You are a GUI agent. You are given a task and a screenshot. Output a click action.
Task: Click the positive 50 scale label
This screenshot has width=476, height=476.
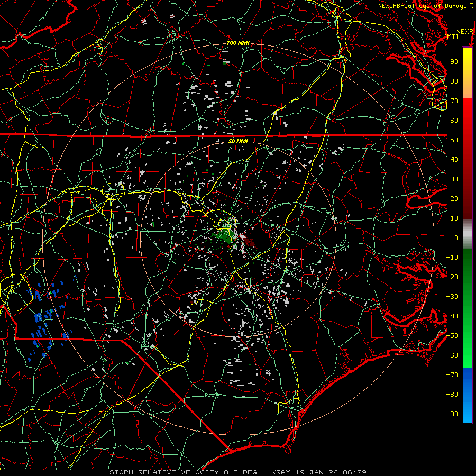pyautogui.click(x=454, y=140)
